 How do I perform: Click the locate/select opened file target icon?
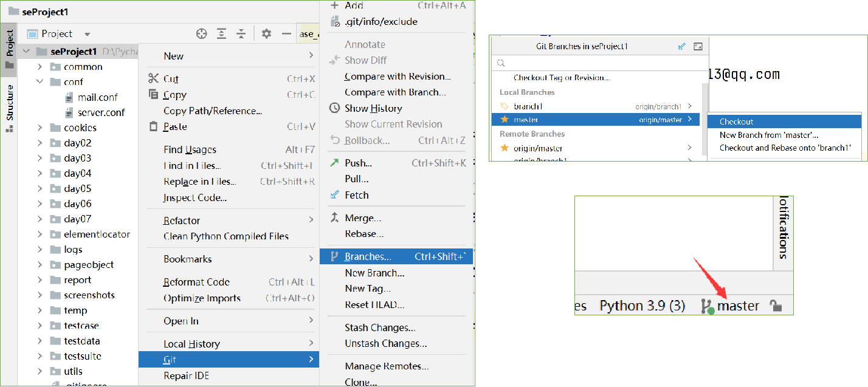[201, 34]
